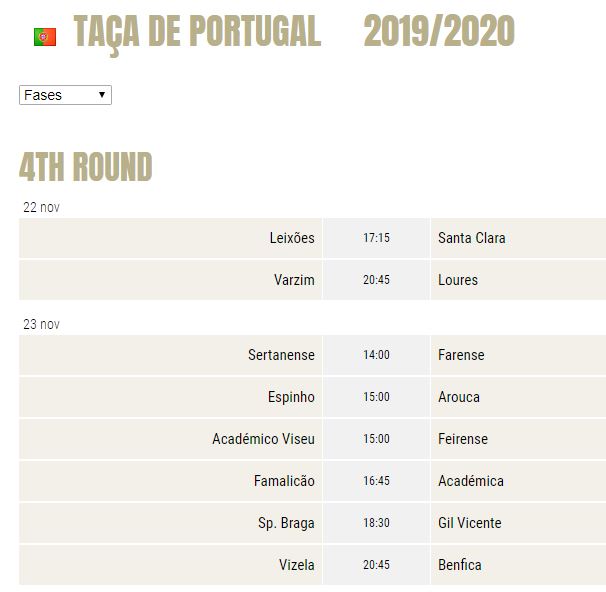Click the Portugal flag icon
The image size is (606, 592).
pos(45,37)
